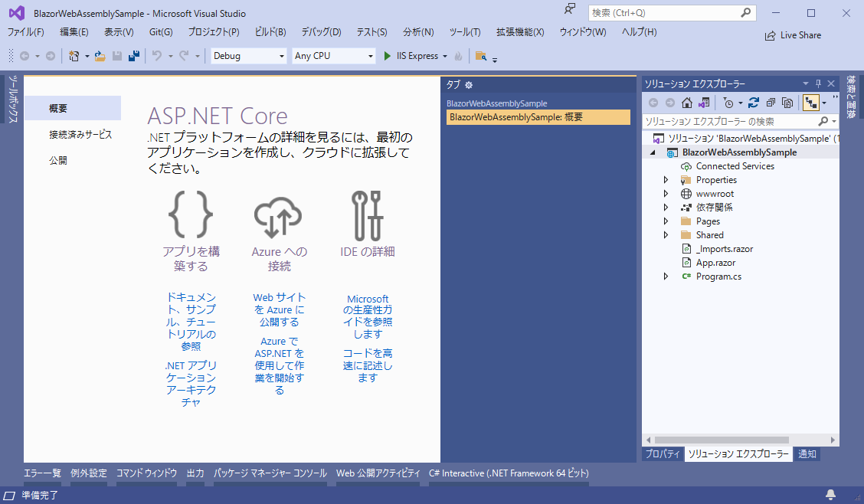Open tab pane settings gear icon

coord(469,85)
